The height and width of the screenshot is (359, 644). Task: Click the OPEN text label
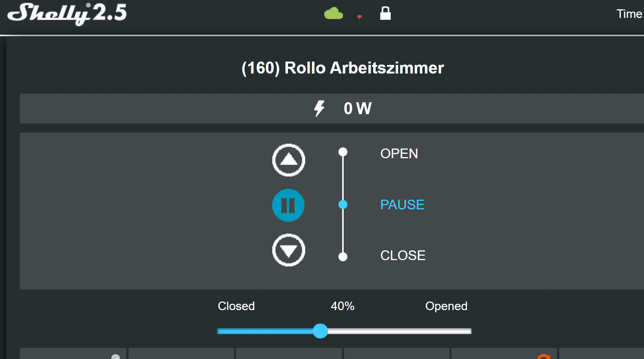[x=399, y=154]
